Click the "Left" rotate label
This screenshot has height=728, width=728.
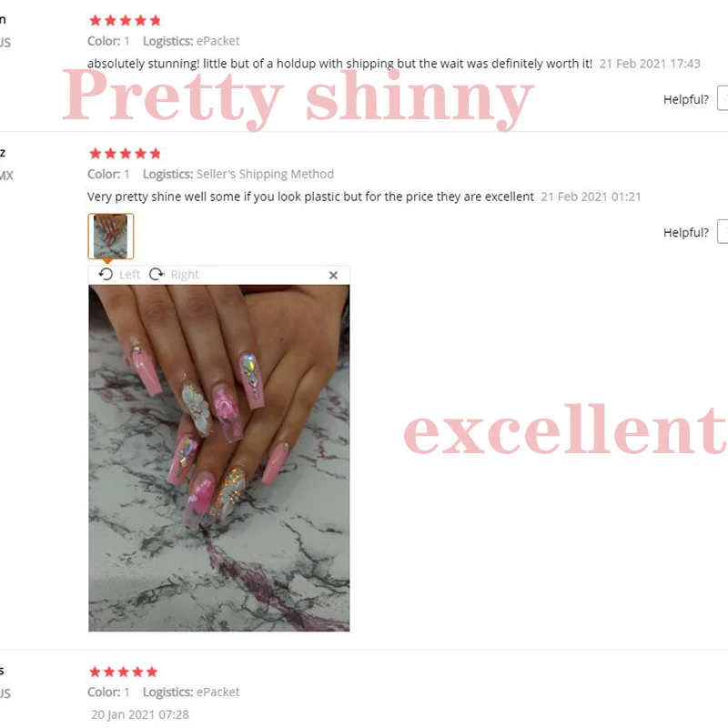point(129,275)
